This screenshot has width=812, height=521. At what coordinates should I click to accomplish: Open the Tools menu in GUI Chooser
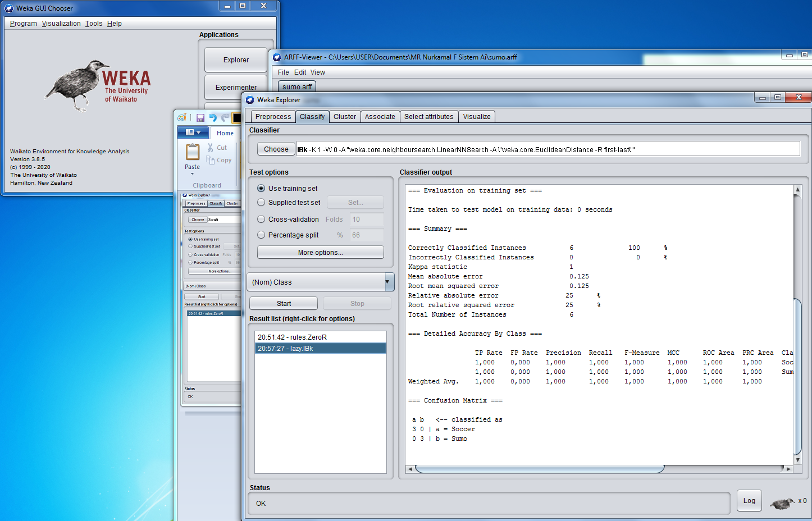[94, 24]
